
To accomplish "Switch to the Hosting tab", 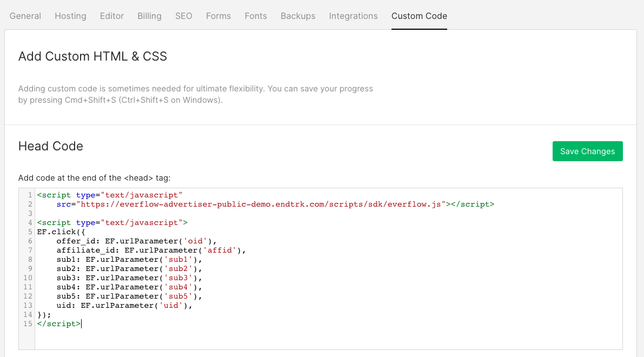I will click(70, 16).
